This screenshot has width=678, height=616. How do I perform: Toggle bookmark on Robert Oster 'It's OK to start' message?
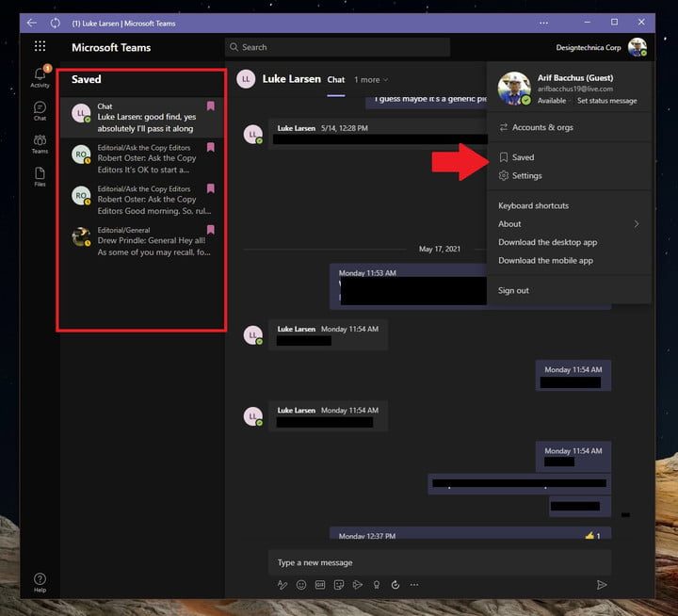211,147
